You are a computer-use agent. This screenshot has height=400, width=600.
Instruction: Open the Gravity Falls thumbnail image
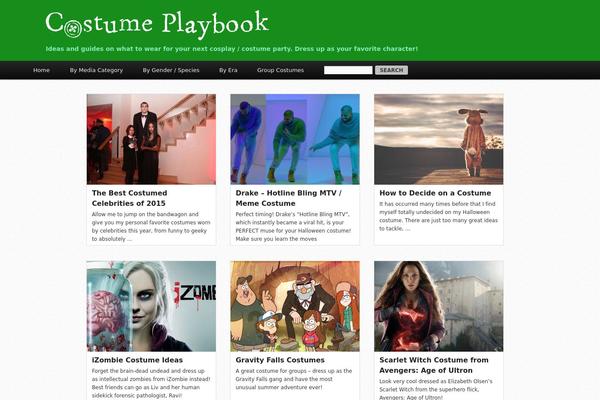coord(295,306)
